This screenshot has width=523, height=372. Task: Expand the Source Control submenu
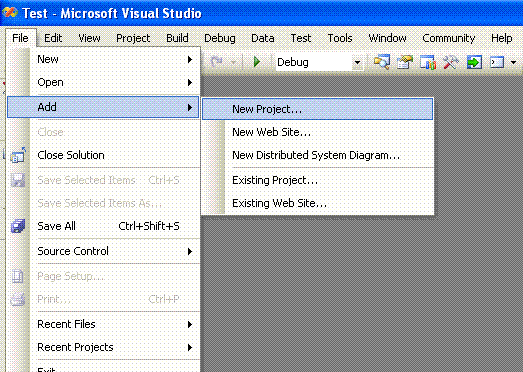(x=103, y=251)
